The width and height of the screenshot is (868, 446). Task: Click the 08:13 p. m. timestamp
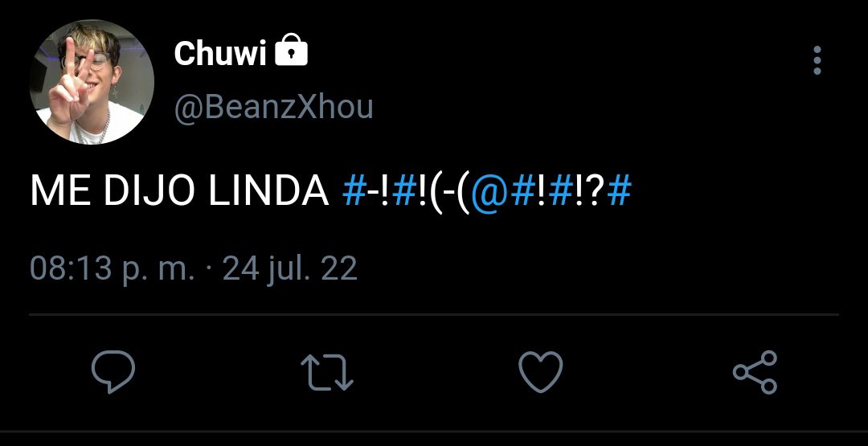click(113, 269)
